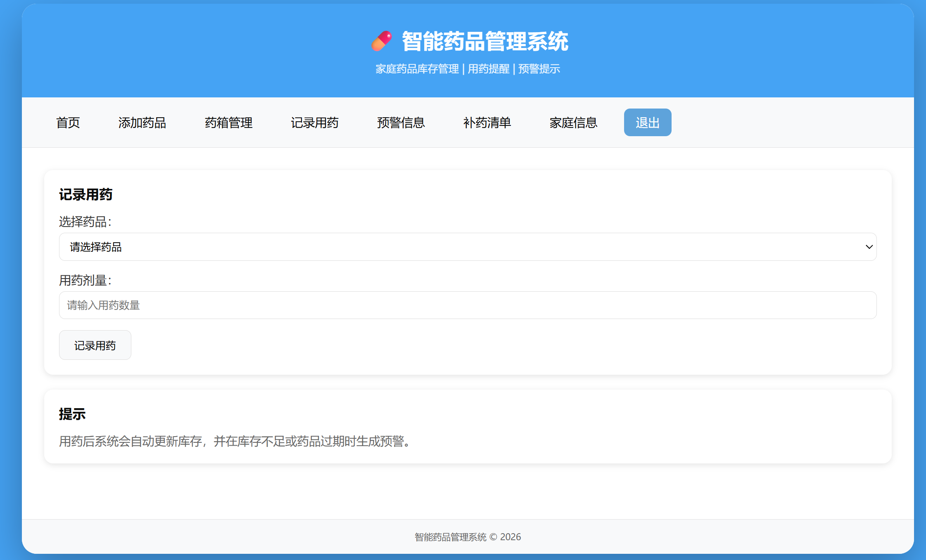The height and width of the screenshot is (560, 926).
Task: Open the 药箱管理 navigation item
Action: coord(228,123)
